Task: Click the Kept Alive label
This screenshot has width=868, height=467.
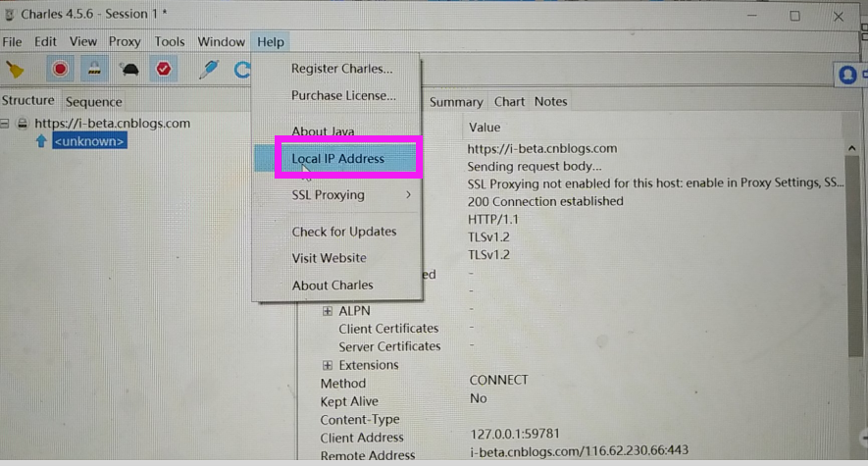Action: (349, 401)
